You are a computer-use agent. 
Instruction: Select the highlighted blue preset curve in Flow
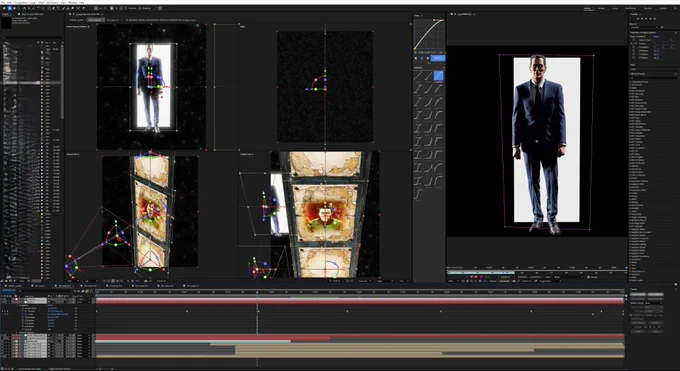pyautogui.click(x=439, y=76)
